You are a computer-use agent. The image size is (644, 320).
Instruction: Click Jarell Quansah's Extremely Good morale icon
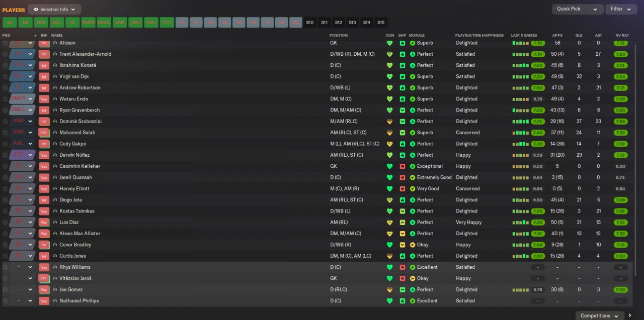(413, 177)
